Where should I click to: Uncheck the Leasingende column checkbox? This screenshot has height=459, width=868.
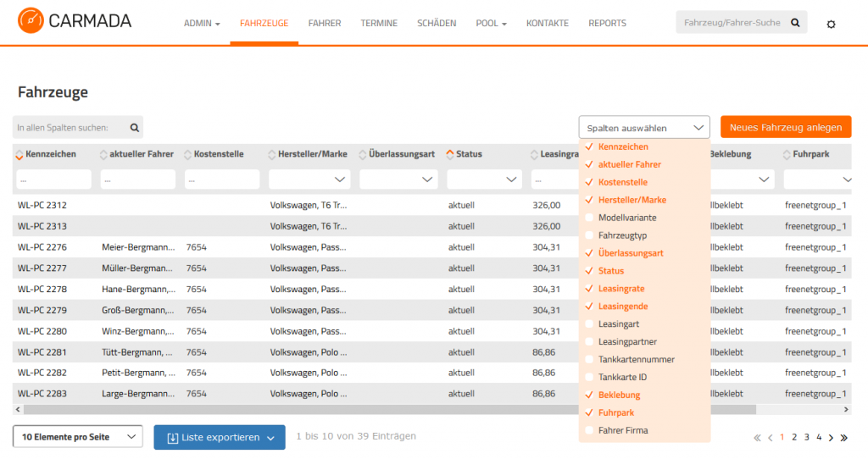pyautogui.click(x=589, y=306)
